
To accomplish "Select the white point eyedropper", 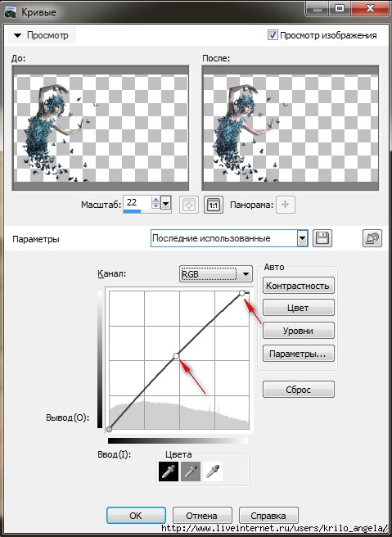I will coord(213,472).
